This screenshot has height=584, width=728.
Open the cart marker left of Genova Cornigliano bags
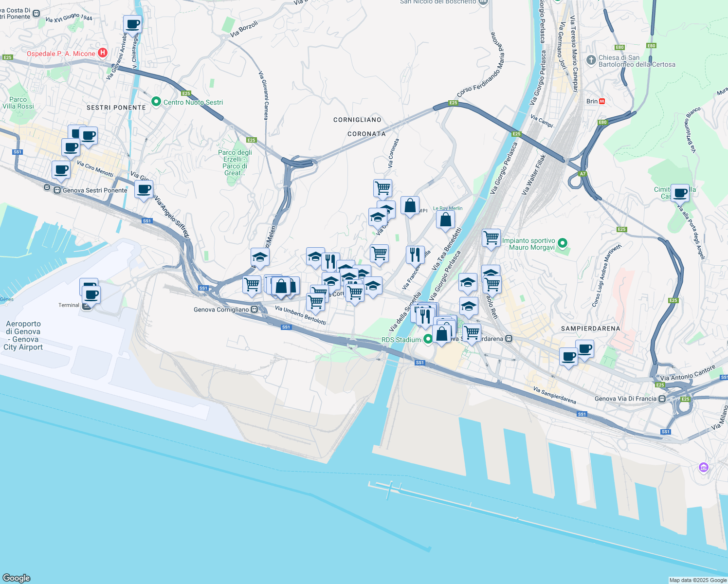252,285
